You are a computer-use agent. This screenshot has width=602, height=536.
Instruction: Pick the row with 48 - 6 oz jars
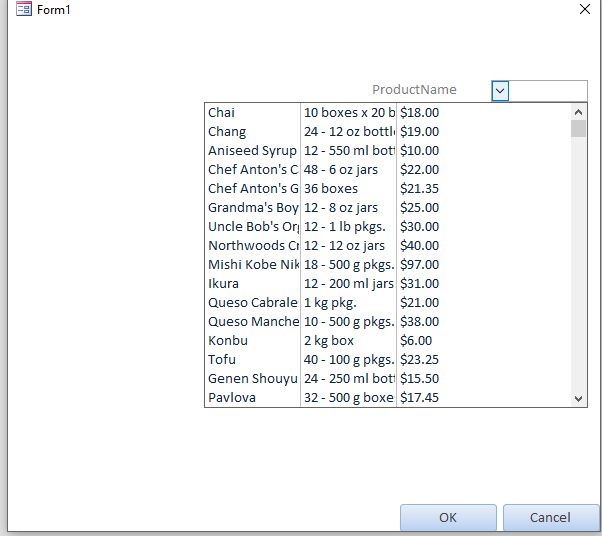388,170
